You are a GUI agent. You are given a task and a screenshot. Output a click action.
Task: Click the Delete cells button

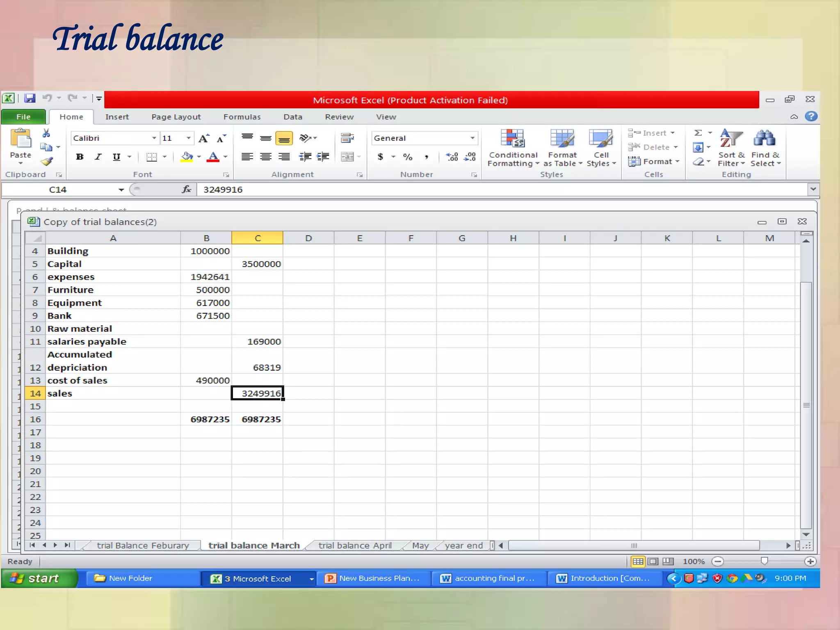pyautogui.click(x=653, y=147)
